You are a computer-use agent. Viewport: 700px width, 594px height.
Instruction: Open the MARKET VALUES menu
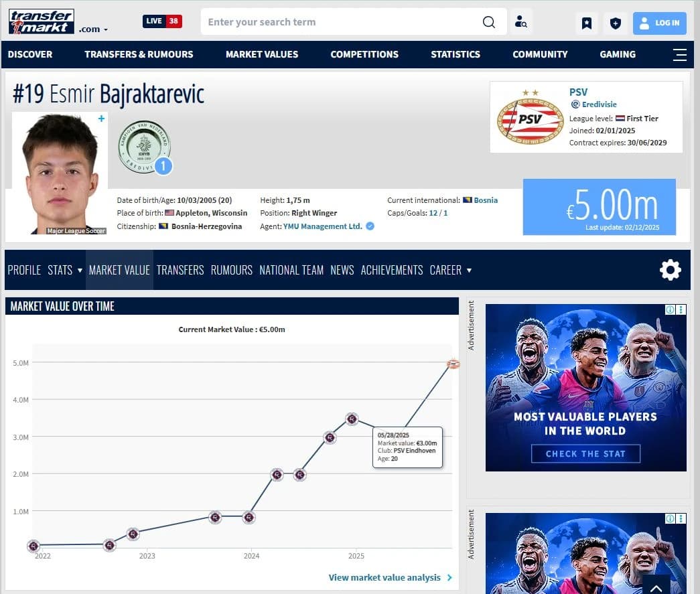(262, 54)
